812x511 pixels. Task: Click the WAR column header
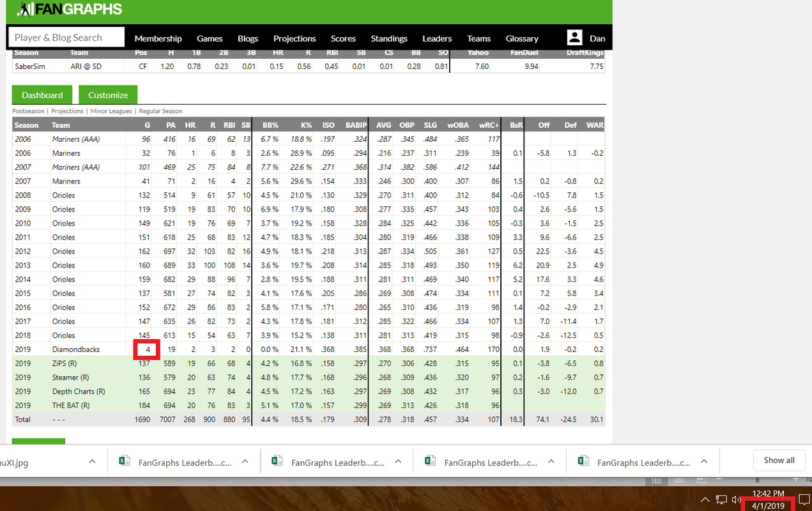[595, 125]
